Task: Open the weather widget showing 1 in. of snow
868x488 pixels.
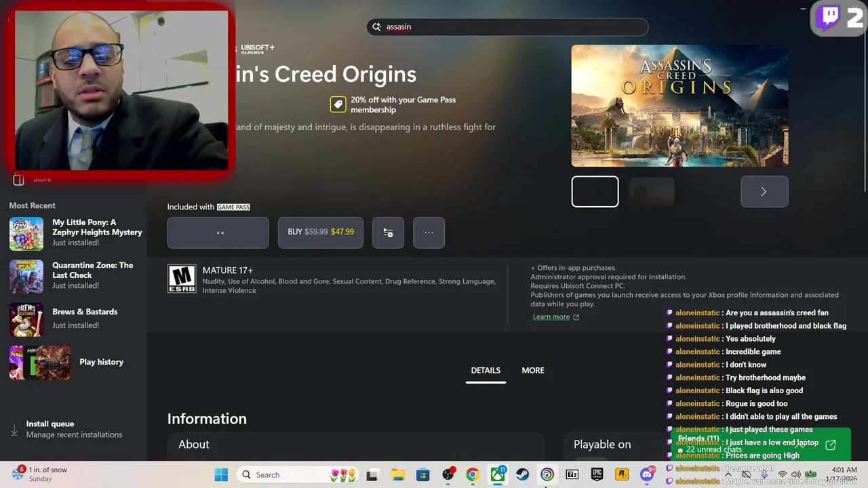Action: [x=39, y=474]
